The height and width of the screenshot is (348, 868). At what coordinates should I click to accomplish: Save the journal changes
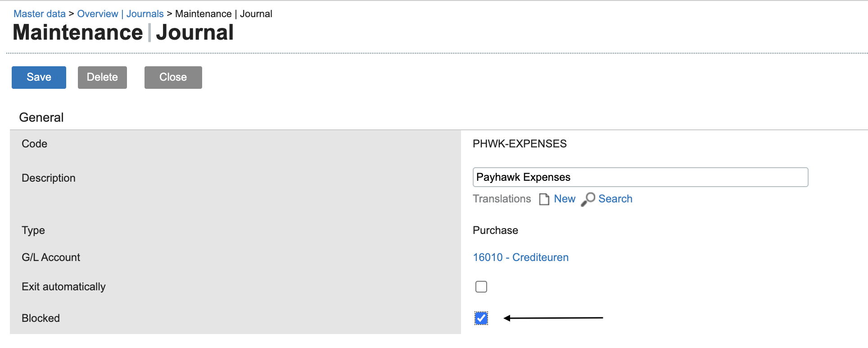pyautogui.click(x=38, y=77)
